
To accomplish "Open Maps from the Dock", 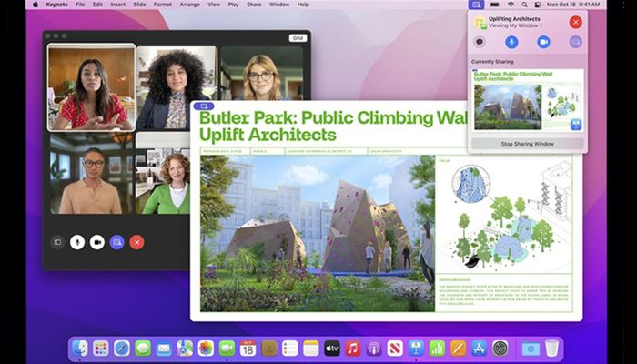I will point(185,349).
